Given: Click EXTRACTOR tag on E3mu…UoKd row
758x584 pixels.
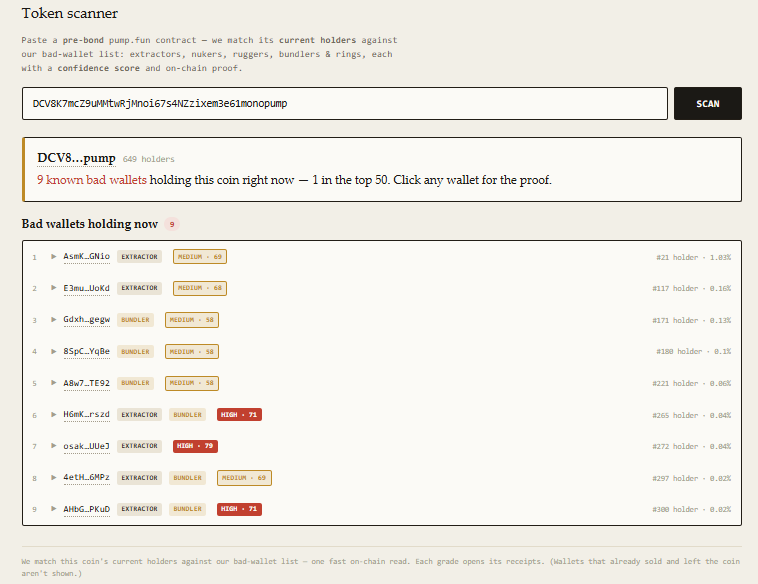Looking at the screenshot, I should coord(139,288).
